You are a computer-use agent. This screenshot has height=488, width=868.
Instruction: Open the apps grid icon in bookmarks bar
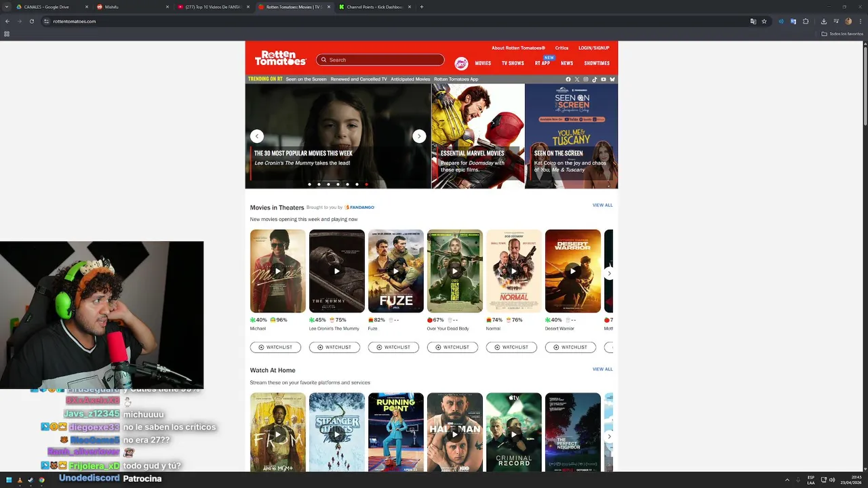(x=7, y=33)
